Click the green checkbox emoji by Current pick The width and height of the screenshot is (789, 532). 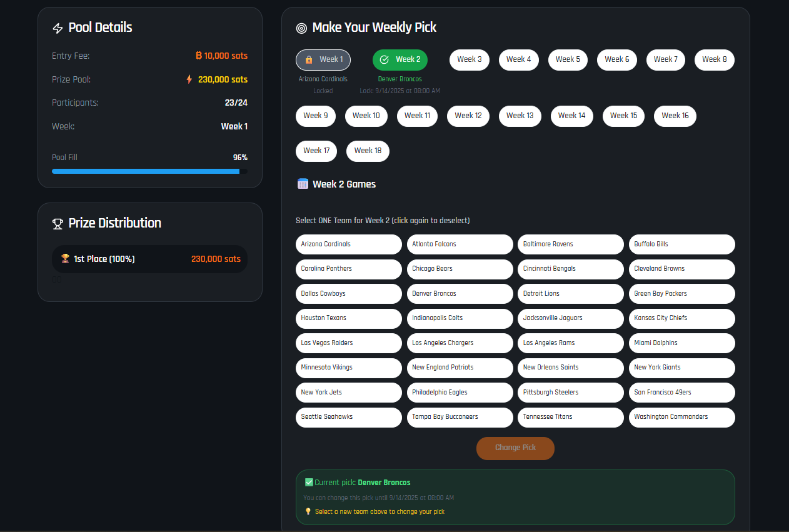point(309,482)
